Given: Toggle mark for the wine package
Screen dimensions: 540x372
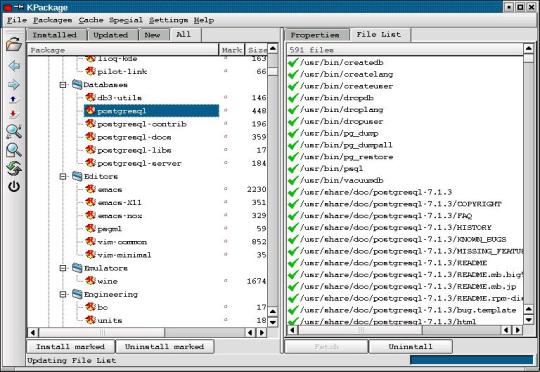Looking at the screenshot, I should coord(226,281).
